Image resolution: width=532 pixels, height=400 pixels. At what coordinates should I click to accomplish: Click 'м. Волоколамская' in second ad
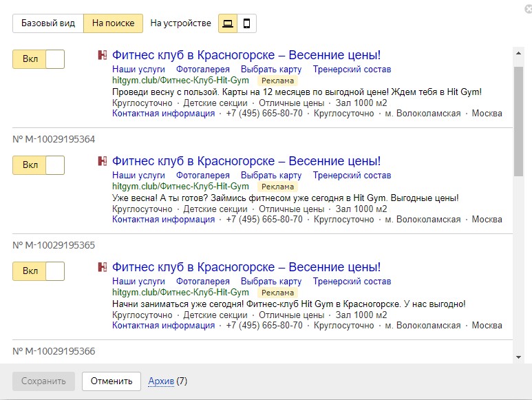[423, 219]
